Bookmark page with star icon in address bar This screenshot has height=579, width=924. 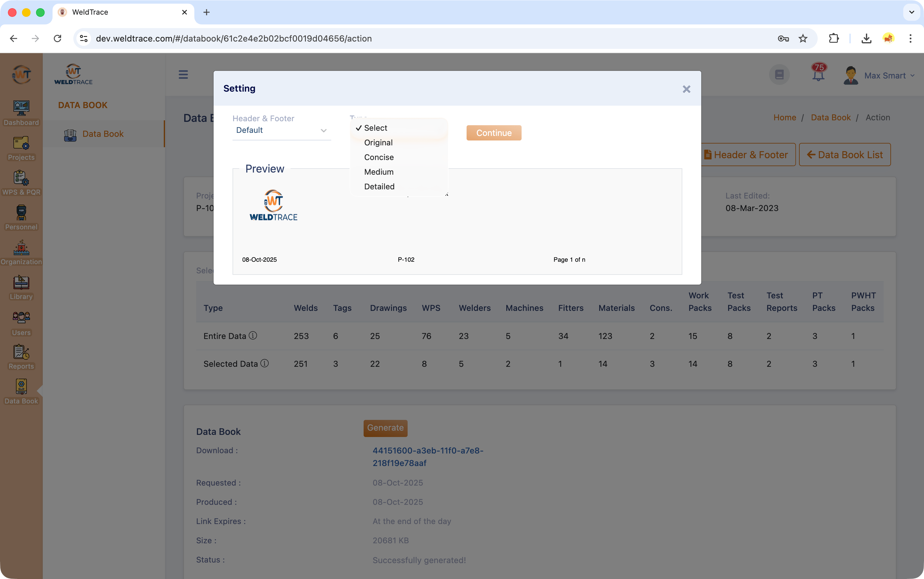(x=803, y=38)
